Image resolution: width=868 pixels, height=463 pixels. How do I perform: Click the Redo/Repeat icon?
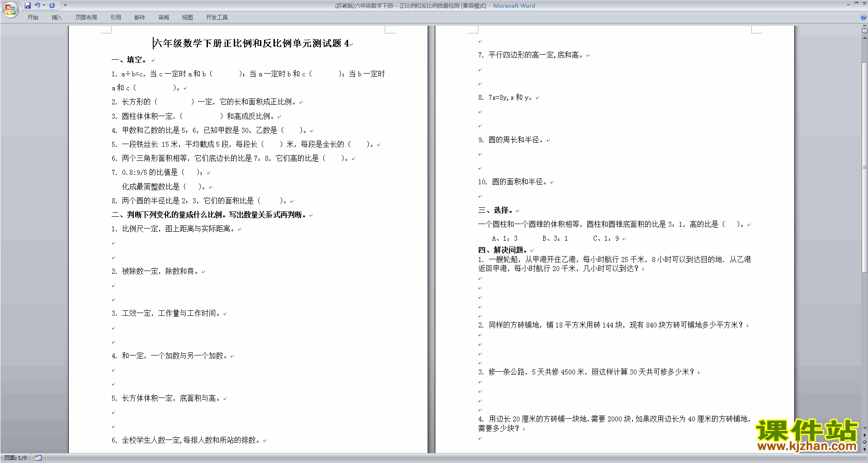click(x=52, y=5)
